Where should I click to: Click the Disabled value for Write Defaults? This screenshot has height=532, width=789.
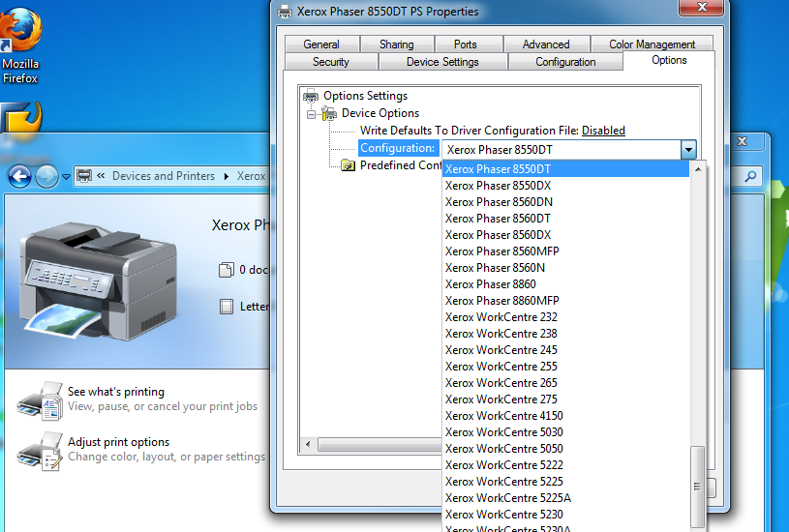pyautogui.click(x=603, y=131)
